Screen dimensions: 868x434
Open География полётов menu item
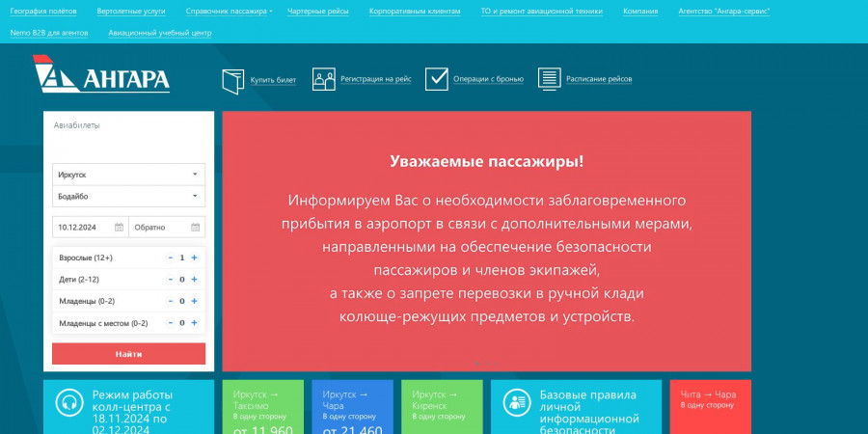pyautogui.click(x=43, y=11)
